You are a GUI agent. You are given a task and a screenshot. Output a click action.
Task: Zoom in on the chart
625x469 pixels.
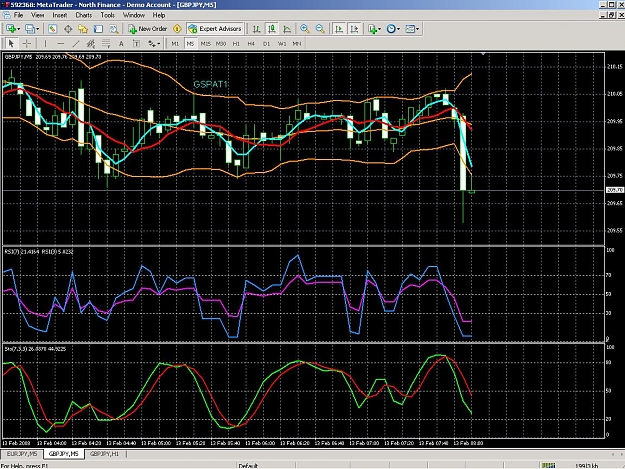tap(305, 29)
